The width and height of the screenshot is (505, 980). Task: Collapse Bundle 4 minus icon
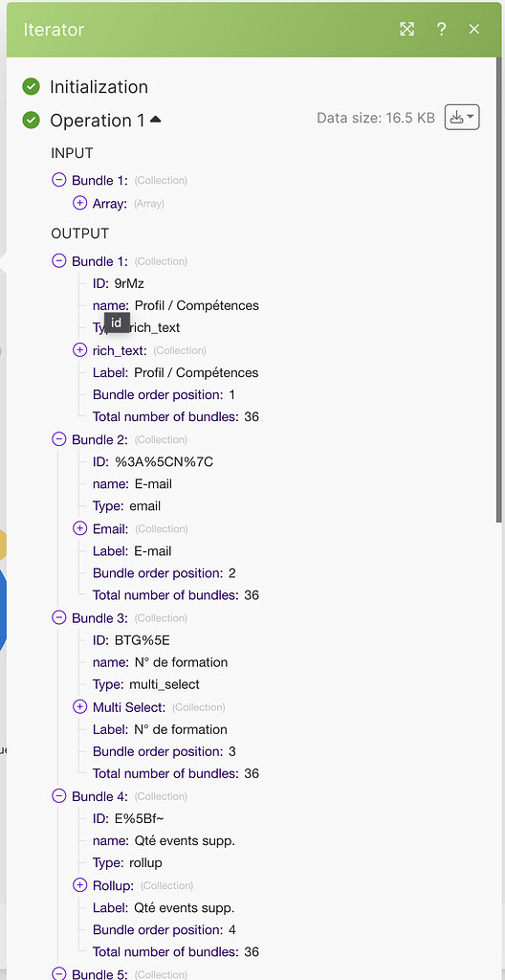(x=58, y=795)
